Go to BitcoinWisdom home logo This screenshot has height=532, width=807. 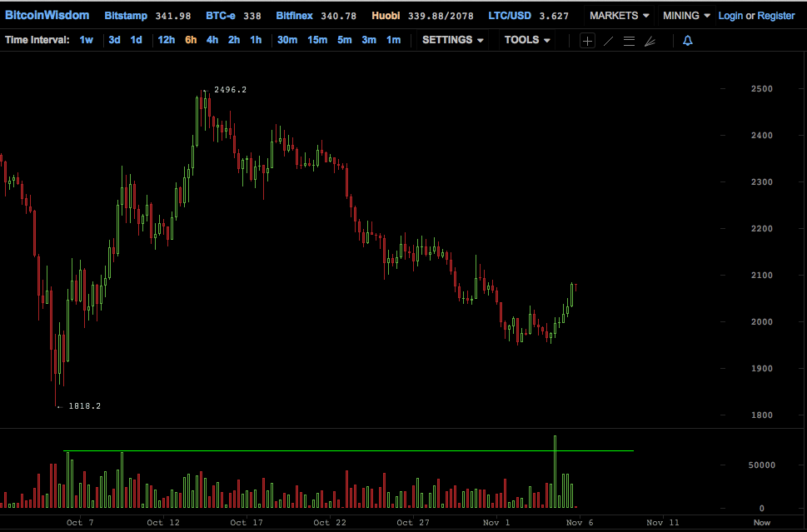(x=47, y=16)
